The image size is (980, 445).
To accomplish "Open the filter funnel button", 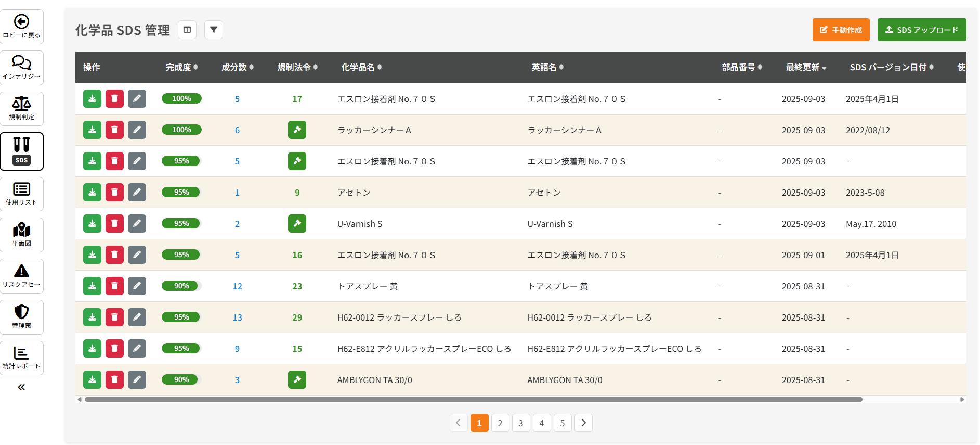I will (214, 30).
